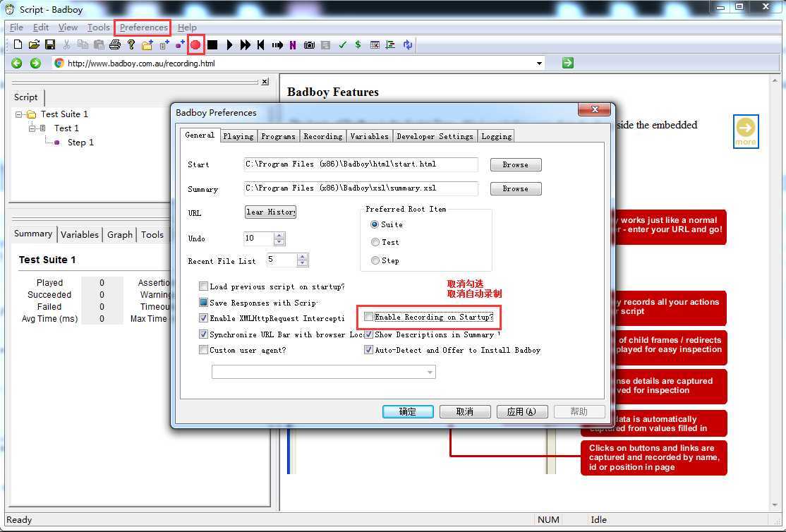This screenshot has height=532, width=786.
Task: Collapse the Test 1 tree node
Action: [x=32, y=128]
